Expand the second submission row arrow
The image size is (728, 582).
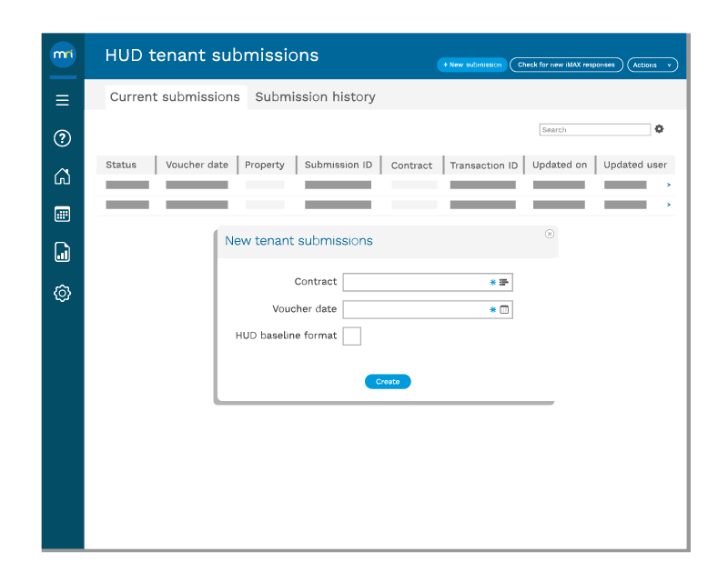tap(669, 205)
